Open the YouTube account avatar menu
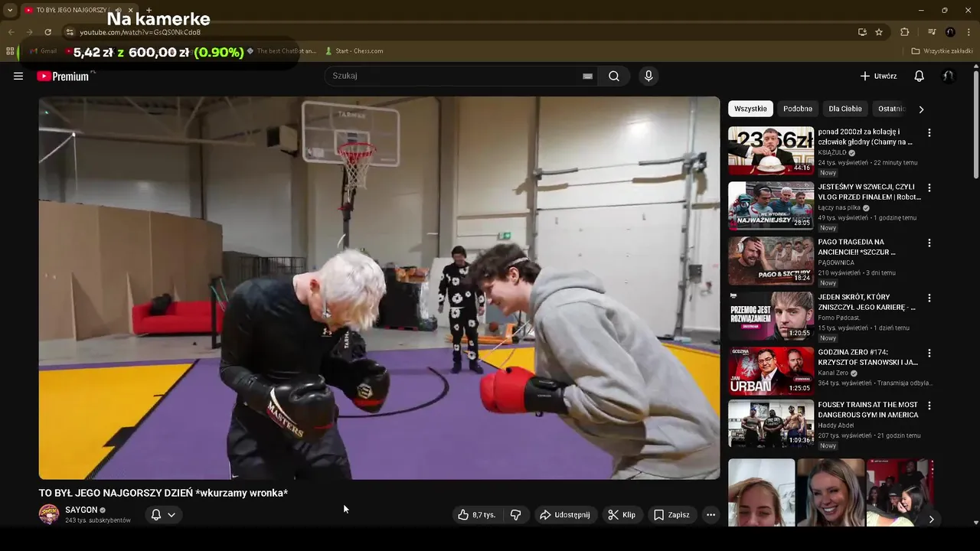Screen dimensions: 980x551 (x=948, y=76)
